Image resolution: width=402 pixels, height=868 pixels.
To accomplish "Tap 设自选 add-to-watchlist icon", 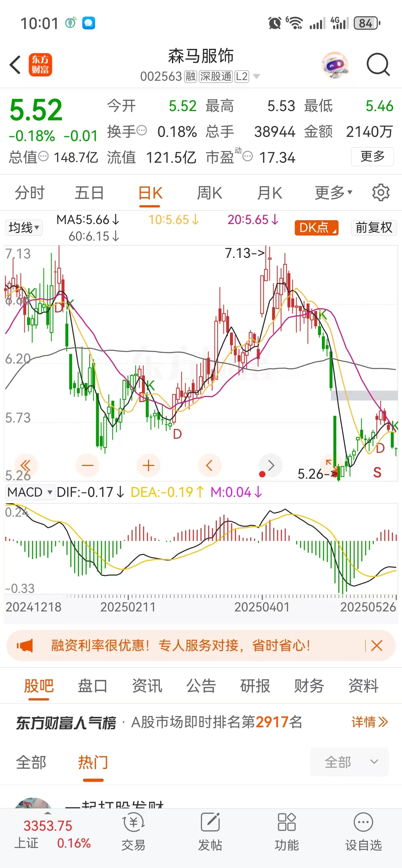I will pyautogui.click(x=363, y=832).
